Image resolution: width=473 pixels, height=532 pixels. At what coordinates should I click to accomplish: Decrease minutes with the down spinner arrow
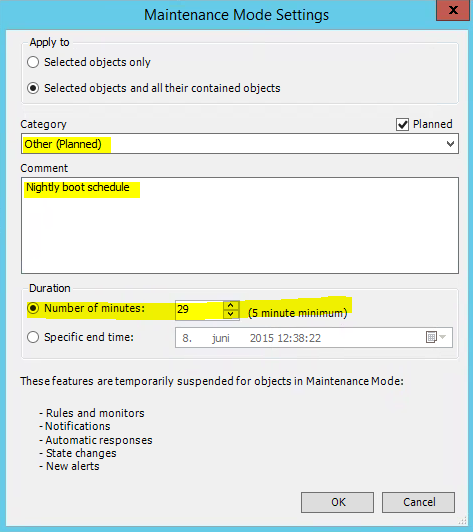coord(231,314)
